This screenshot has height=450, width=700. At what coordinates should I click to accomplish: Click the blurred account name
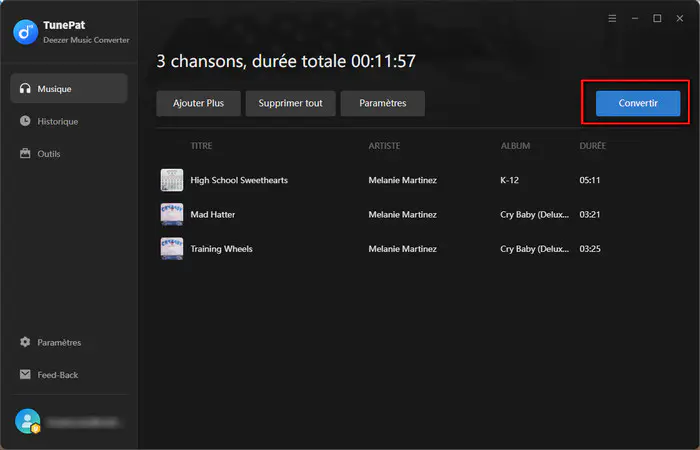point(83,421)
